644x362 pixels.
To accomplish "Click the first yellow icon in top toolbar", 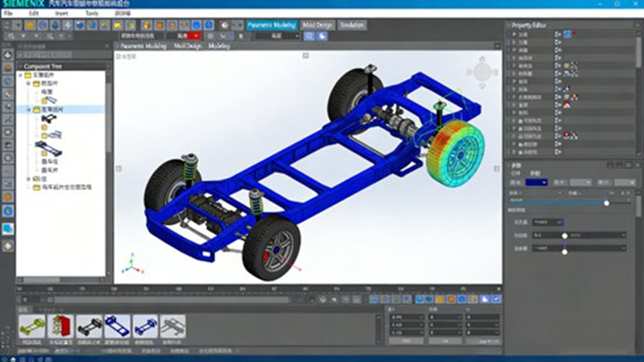I will point(31,25).
